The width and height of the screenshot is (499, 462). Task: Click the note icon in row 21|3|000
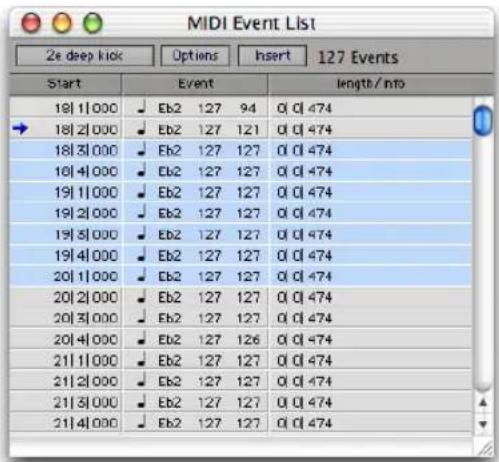click(142, 402)
